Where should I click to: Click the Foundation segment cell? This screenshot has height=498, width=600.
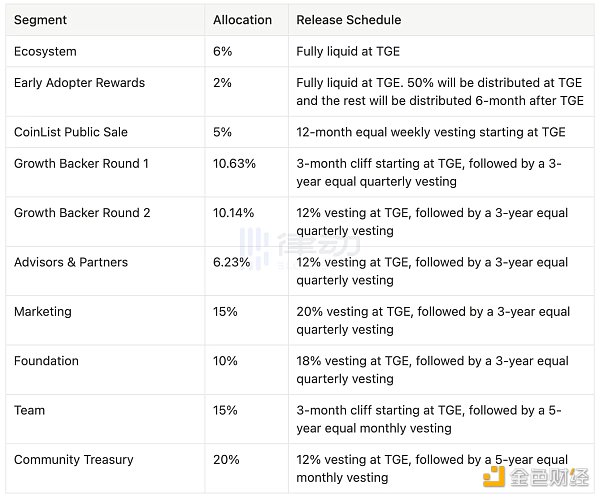46,361
